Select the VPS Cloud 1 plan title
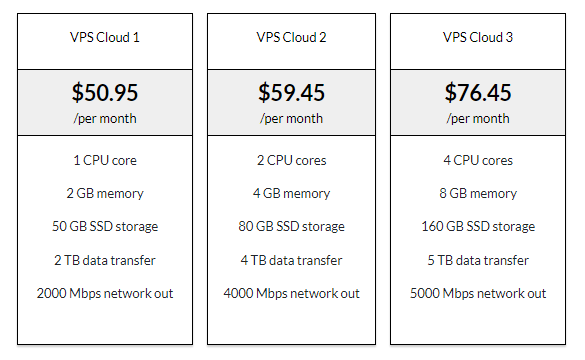Image resolution: width=585 pixels, height=360 pixels. pyautogui.click(x=105, y=37)
